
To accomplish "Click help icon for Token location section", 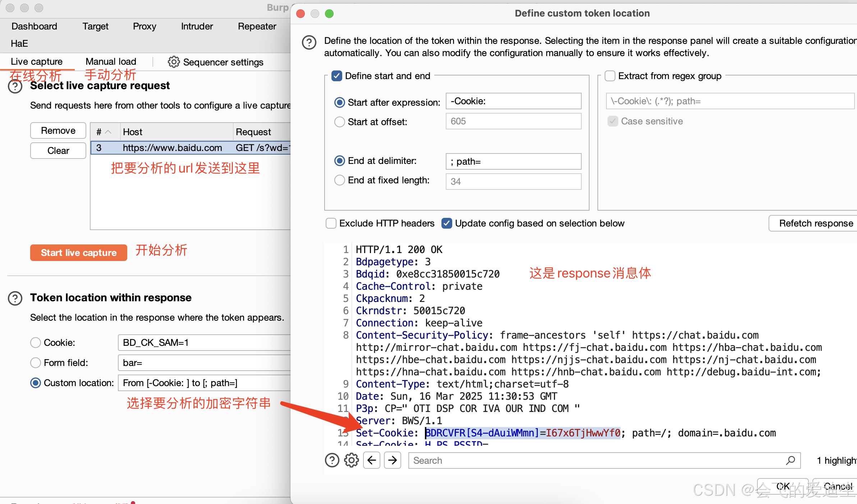I will [15, 298].
